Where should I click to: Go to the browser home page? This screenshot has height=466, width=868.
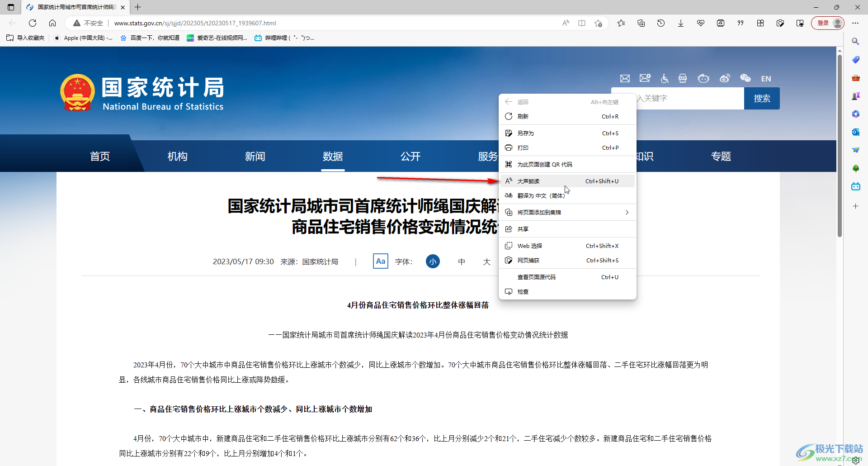click(52, 23)
